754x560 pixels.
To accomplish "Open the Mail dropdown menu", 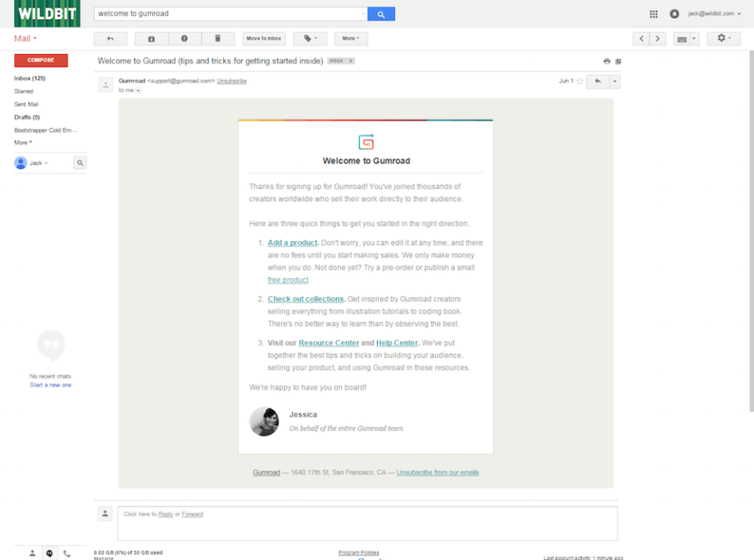I will coord(25,38).
